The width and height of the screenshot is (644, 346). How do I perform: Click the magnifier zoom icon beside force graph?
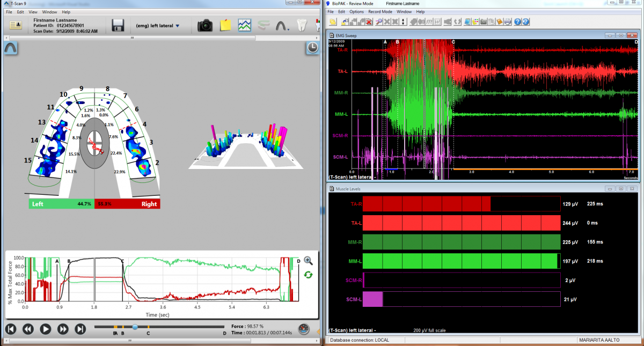[x=309, y=261]
